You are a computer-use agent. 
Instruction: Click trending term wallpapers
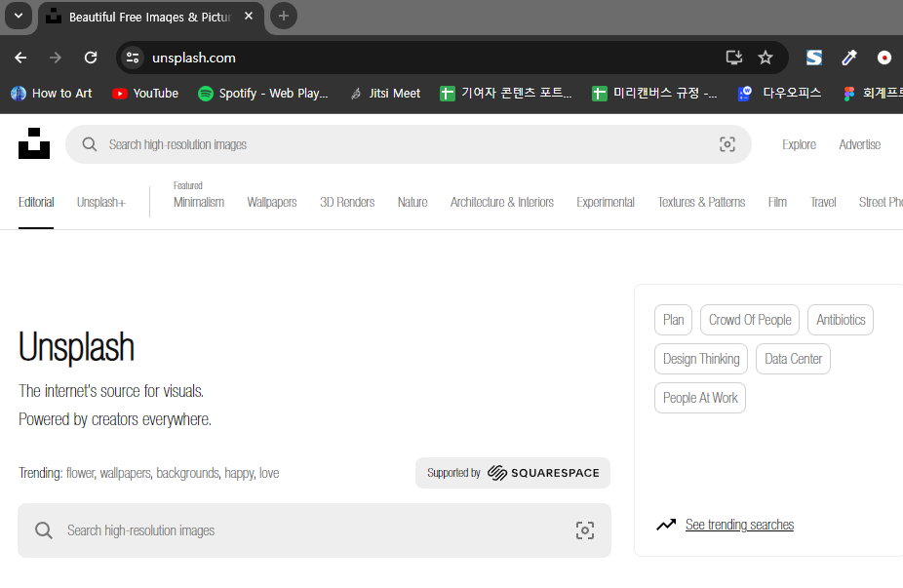[126, 473]
